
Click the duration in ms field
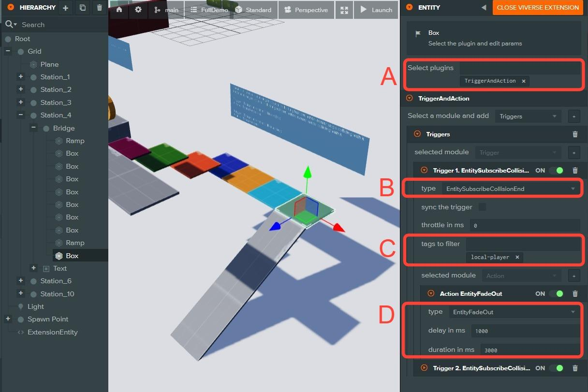[525, 350]
